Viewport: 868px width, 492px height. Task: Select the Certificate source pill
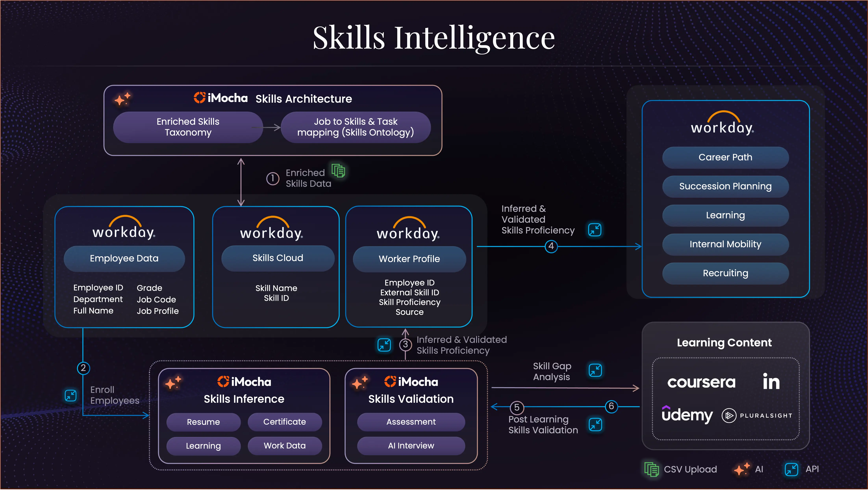tap(285, 422)
